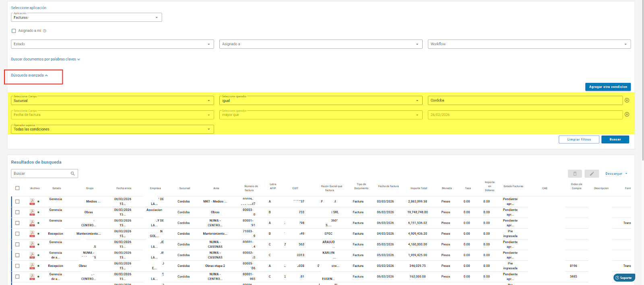Sort by the Fecha envia column header

click(x=124, y=188)
